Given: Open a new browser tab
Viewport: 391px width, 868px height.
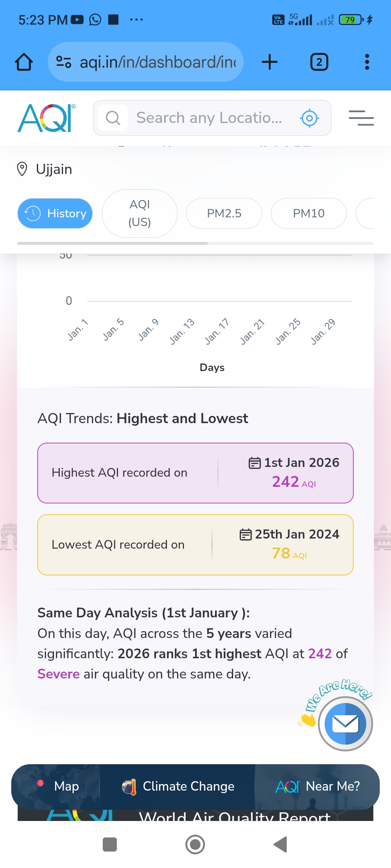Looking at the screenshot, I should click(x=270, y=62).
